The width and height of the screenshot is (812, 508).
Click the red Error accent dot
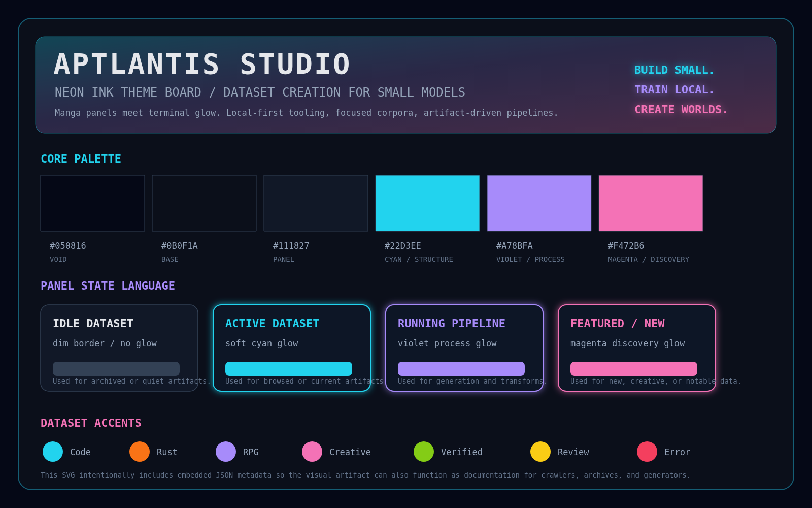pos(647,452)
